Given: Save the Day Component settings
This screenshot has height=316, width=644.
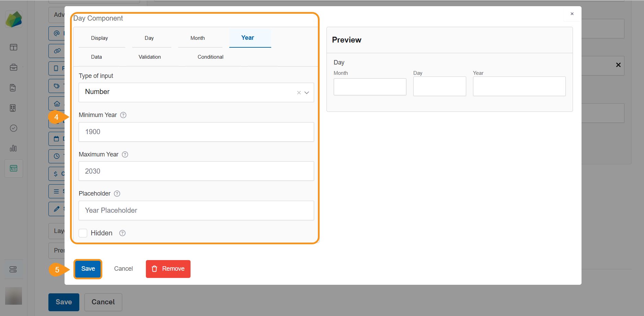Looking at the screenshot, I should 88,269.
